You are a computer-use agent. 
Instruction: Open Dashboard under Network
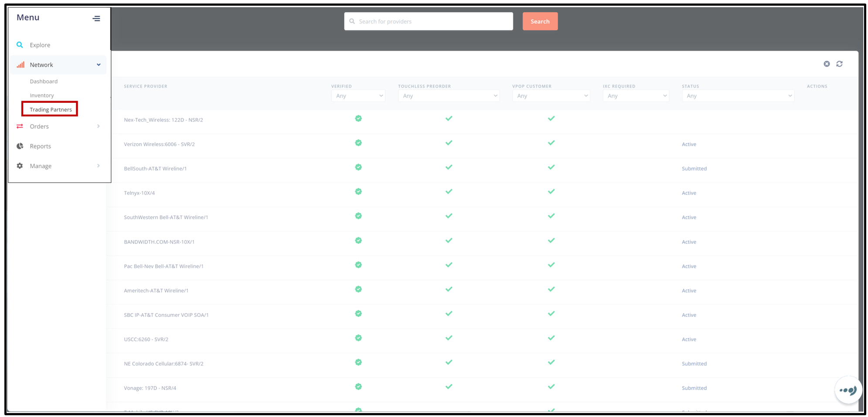tap(44, 81)
